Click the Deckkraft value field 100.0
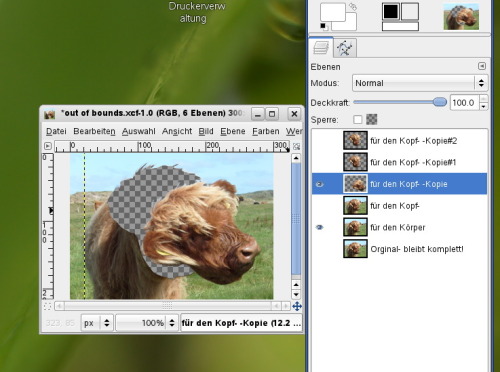This screenshot has width=500, height=372. pos(465,103)
